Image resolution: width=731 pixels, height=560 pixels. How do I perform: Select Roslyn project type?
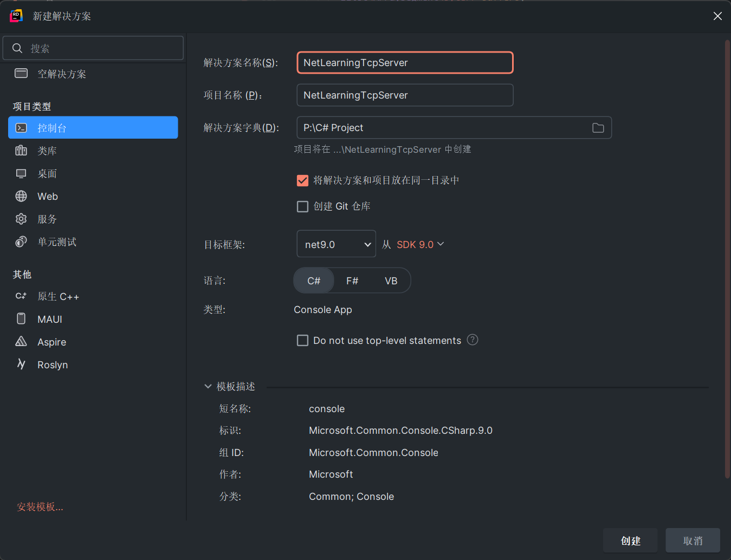(x=93, y=364)
